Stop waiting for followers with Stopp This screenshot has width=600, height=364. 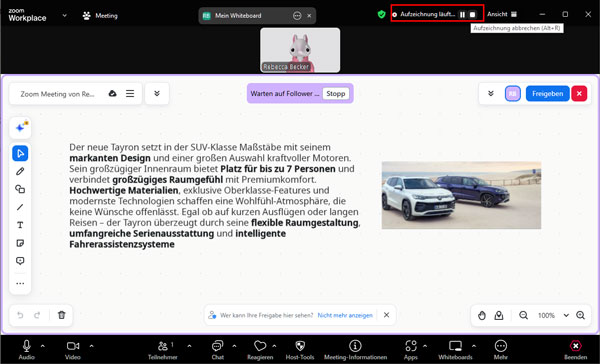[336, 93]
